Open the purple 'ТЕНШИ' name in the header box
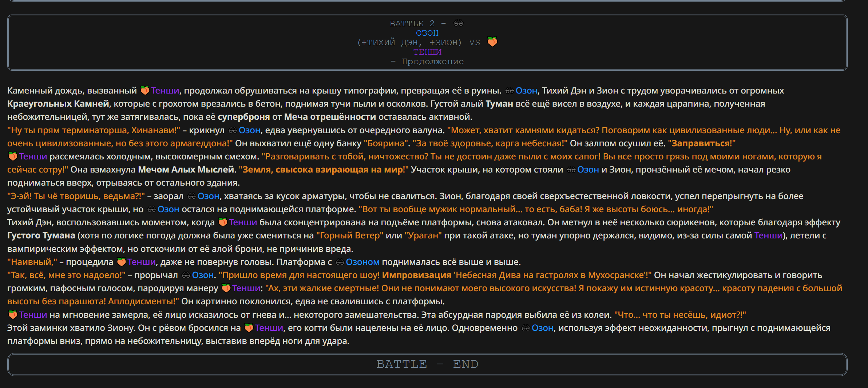Screen dimensions: 868x388 427,52
